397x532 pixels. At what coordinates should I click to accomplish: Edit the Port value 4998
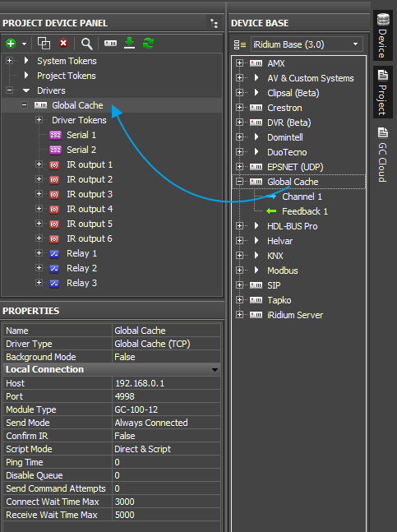click(x=166, y=396)
